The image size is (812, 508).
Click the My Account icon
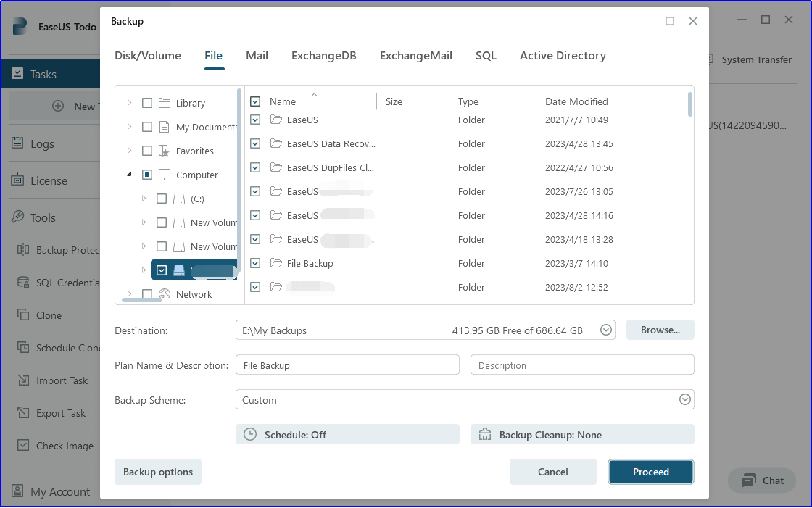click(x=17, y=491)
